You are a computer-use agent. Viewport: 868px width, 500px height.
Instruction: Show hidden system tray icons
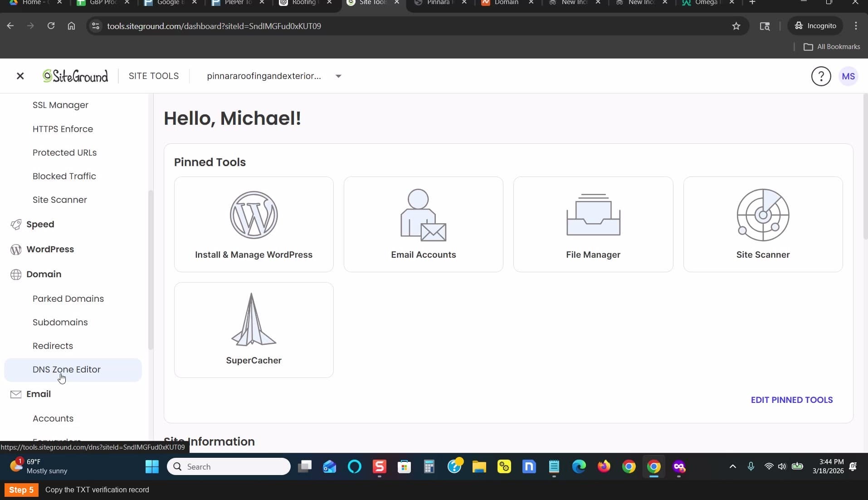(732, 466)
